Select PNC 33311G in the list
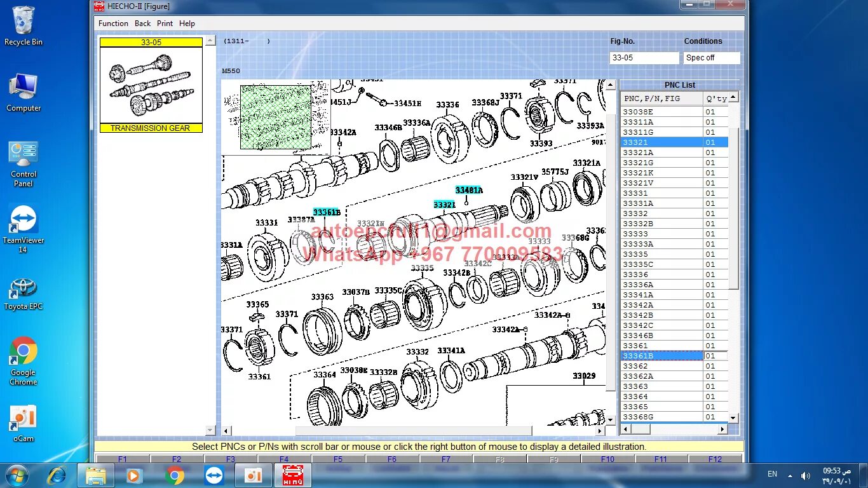The image size is (868, 488). pos(674,132)
